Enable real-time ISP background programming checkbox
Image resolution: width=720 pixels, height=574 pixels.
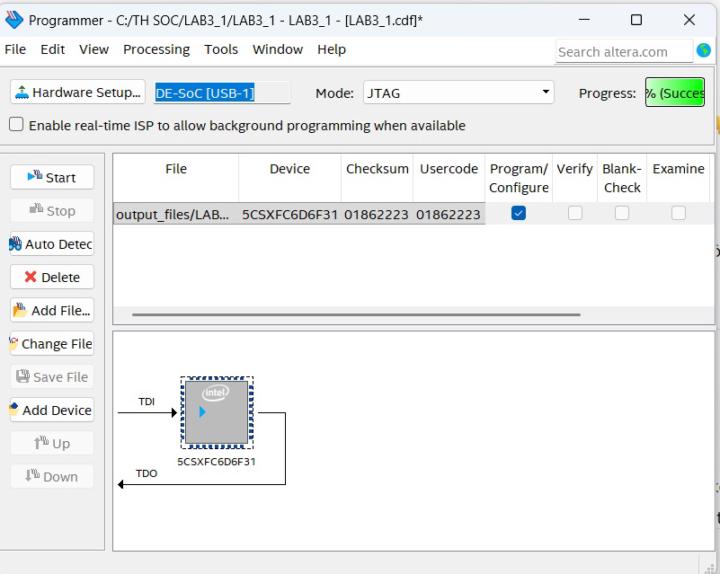point(16,124)
